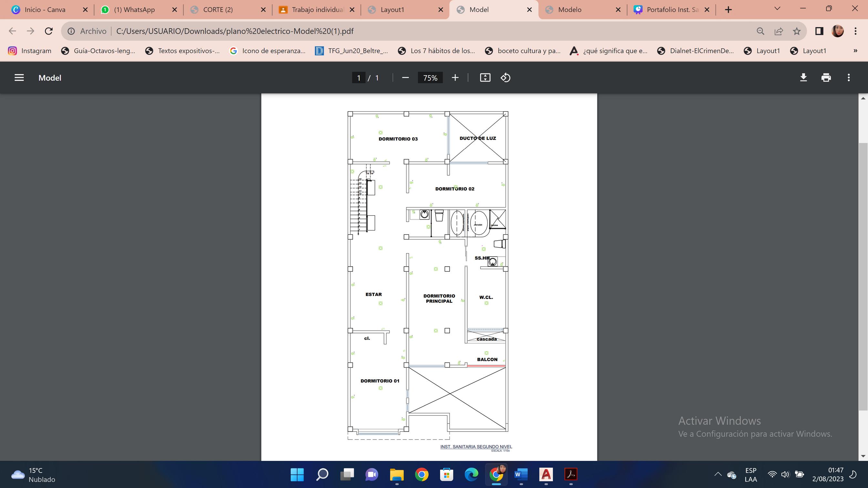868x488 pixels.
Task: Rotate the PDF page counterclockwise
Action: (x=505, y=78)
